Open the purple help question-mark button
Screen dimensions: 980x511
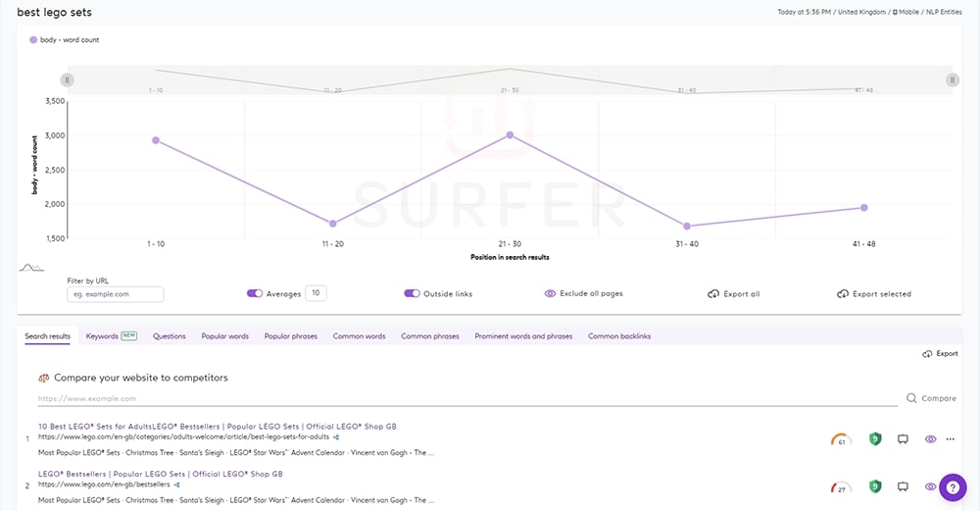click(953, 487)
